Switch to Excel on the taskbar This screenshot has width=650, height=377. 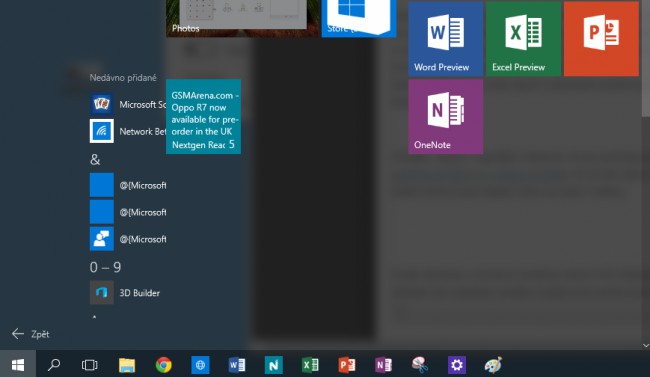point(310,365)
